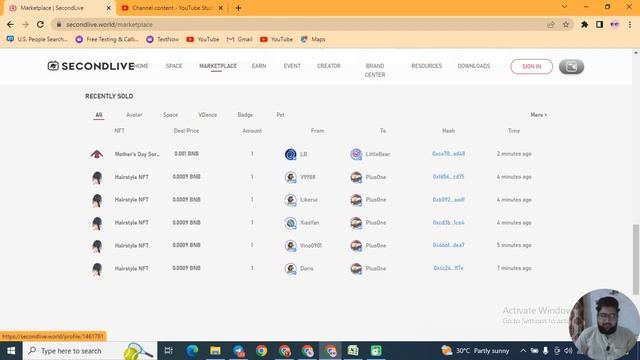Click Xiaofan seller avatar
This screenshot has width=640, height=360.
click(291, 223)
